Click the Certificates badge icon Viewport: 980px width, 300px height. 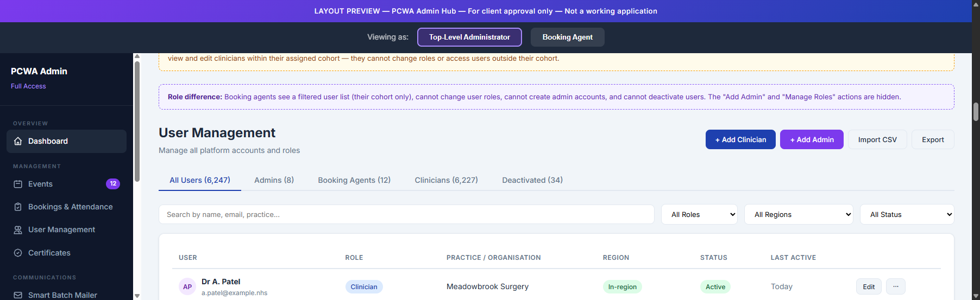point(18,253)
